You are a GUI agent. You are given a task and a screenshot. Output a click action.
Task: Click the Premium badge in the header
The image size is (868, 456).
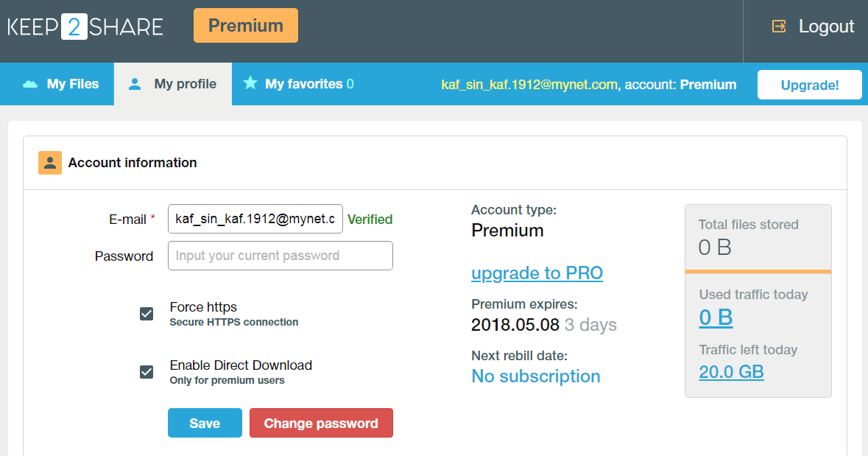[x=245, y=25]
